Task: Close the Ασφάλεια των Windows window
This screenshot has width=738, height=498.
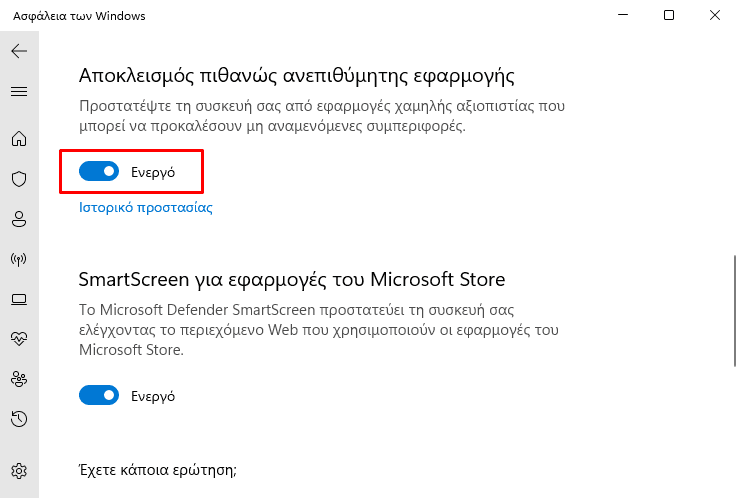Action: pos(714,16)
